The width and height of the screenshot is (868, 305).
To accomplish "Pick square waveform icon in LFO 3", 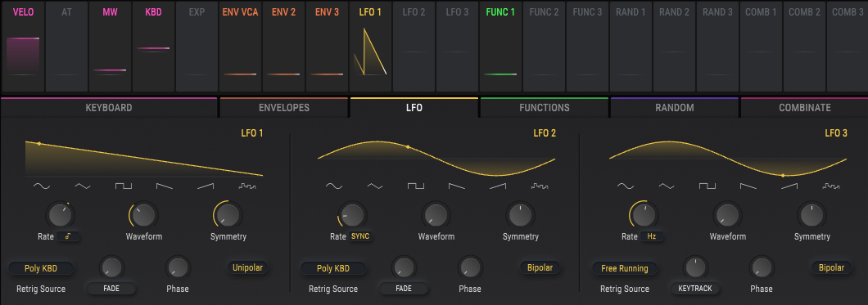I will 708,186.
